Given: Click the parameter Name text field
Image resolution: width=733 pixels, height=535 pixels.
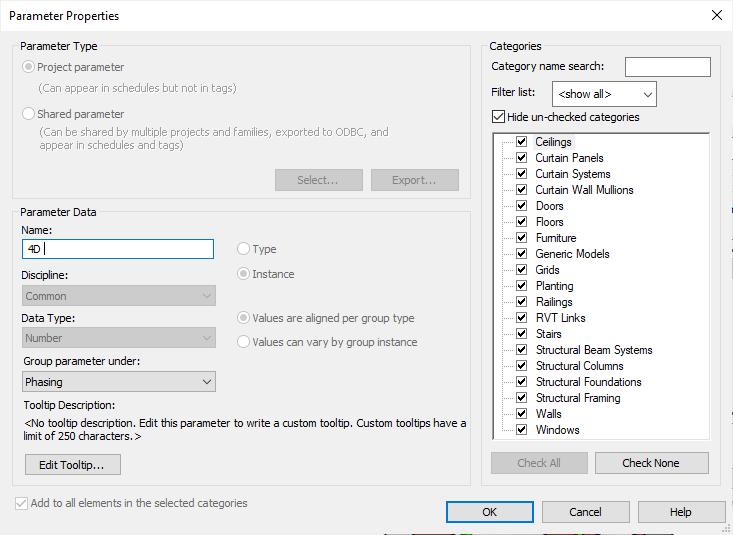Looking at the screenshot, I should tap(118, 249).
